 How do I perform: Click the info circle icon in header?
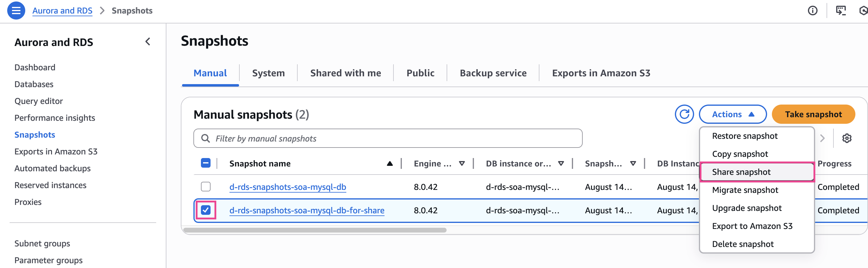pos(812,11)
